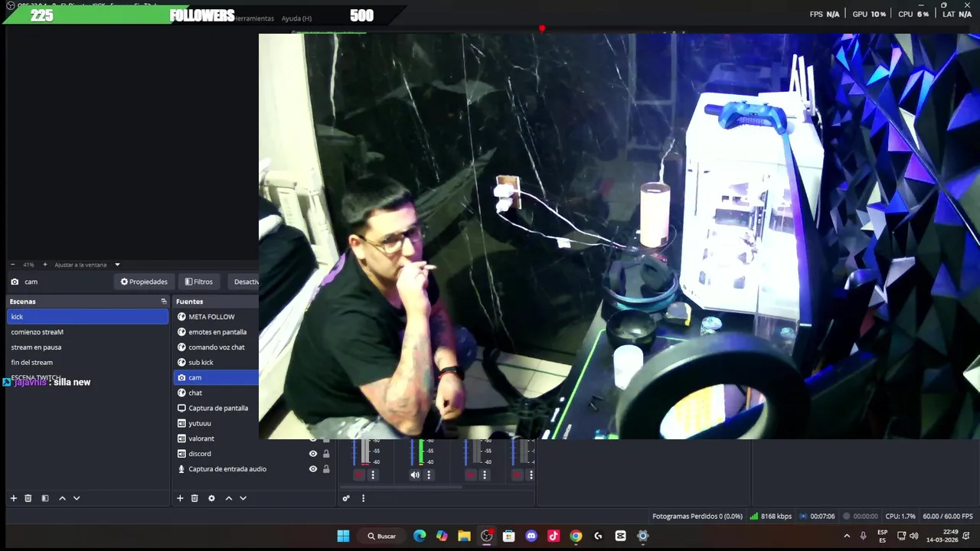Move selected source up in Fuentes
Image resolution: width=980 pixels, height=551 pixels.
228,498
